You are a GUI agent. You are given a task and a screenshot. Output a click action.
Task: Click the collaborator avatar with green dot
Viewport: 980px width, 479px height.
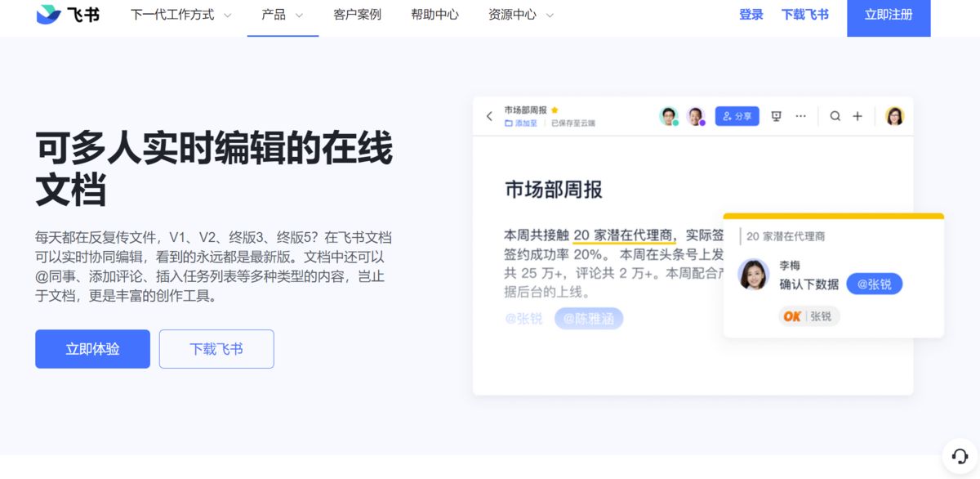point(669,116)
